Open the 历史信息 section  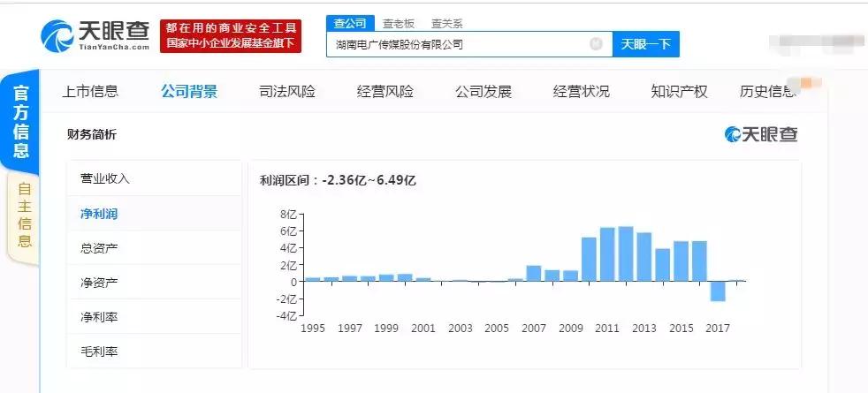coord(768,91)
